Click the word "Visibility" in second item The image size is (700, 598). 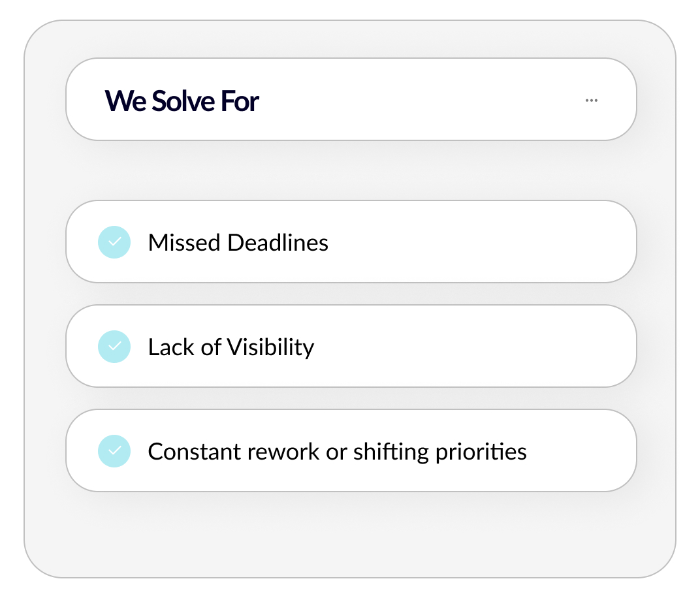click(x=270, y=347)
